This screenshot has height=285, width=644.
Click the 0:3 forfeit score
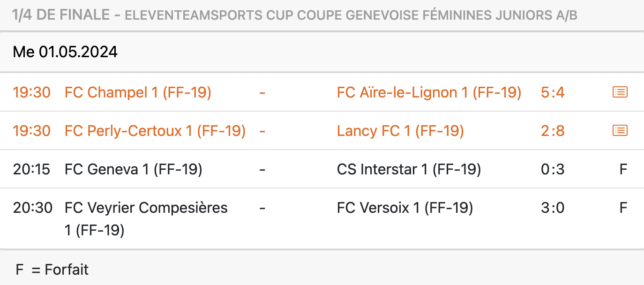pyautogui.click(x=553, y=169)
